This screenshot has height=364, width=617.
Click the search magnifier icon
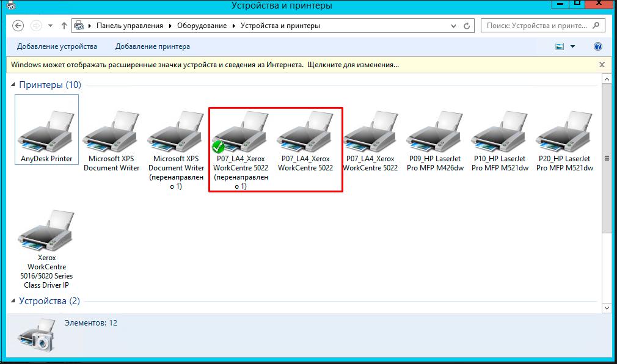pyautogui.click(x=596, y=25)
